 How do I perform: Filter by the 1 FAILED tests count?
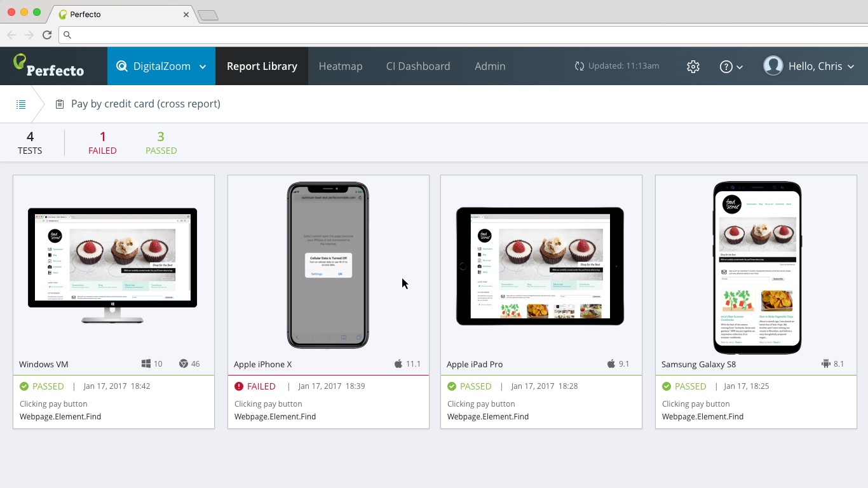coord(102,143)
